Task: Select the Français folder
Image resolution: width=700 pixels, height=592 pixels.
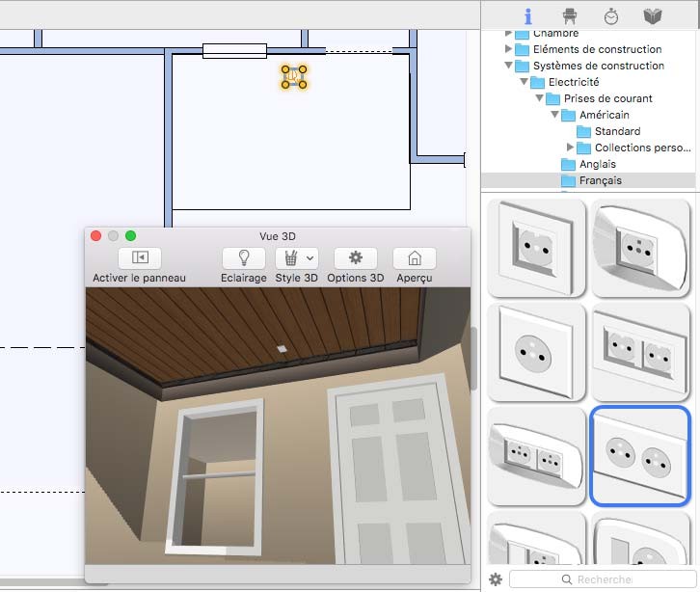Action: point(600,180)
